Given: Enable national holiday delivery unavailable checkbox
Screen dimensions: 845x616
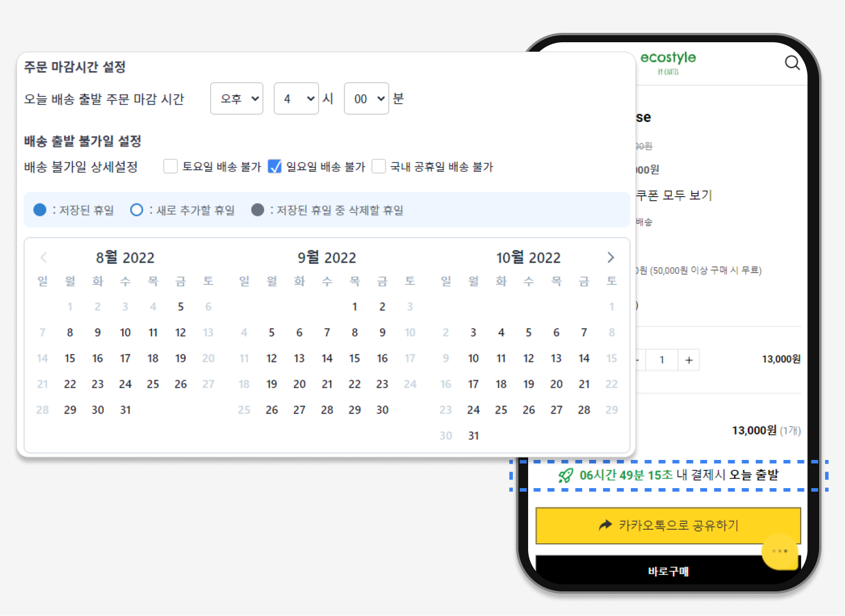Looking at the screenshot, I should [379, 167].
